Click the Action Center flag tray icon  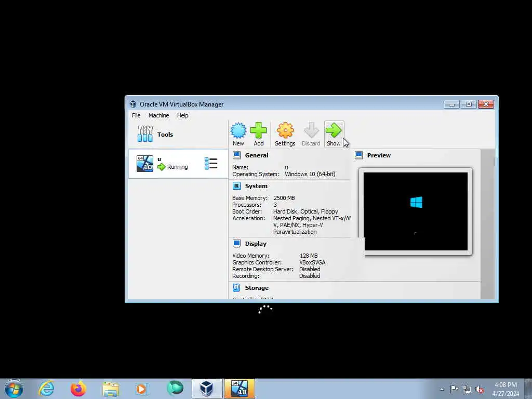[454, 389]
